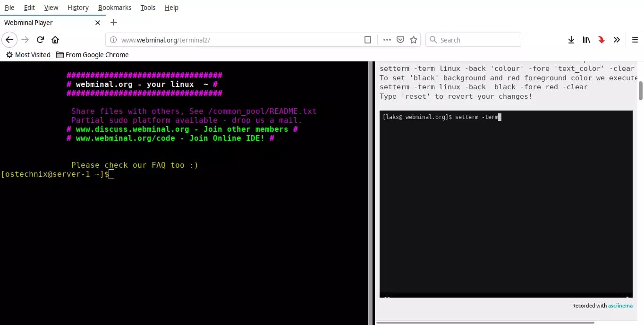Reload the current page
Image resolution: width=644 pixels, height=325 pixels.
[x=40, y=40]
